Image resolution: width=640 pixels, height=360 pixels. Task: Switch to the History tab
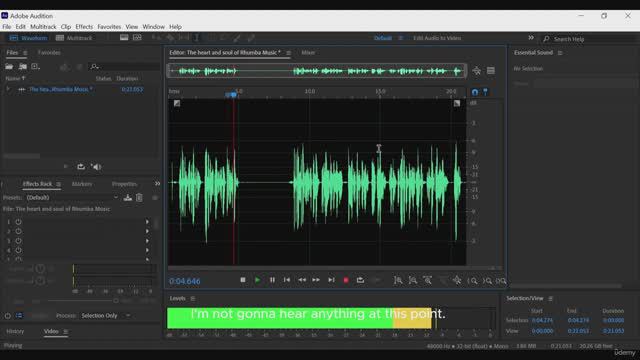(x=15, y=331)
